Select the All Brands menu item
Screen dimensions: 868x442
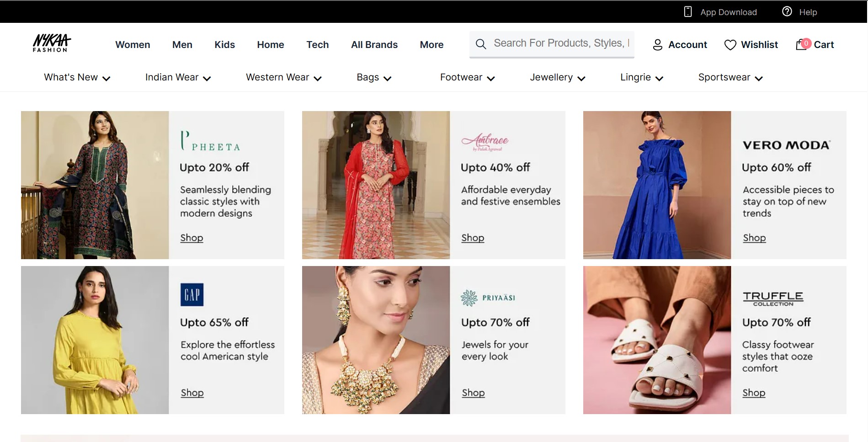click(374, 44)
